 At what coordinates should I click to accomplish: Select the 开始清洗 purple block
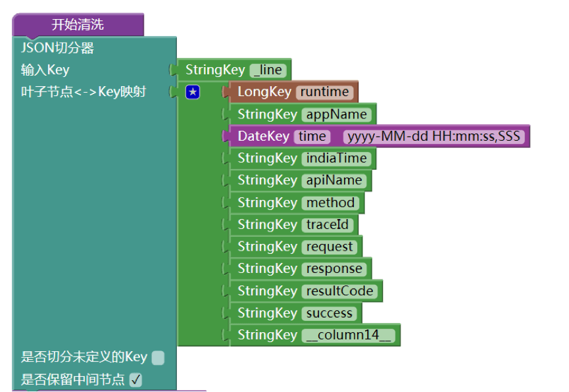[78, 25]
